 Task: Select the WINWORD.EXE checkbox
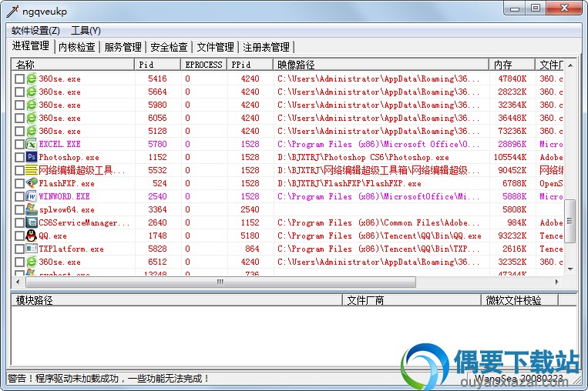tap(19, 196)
